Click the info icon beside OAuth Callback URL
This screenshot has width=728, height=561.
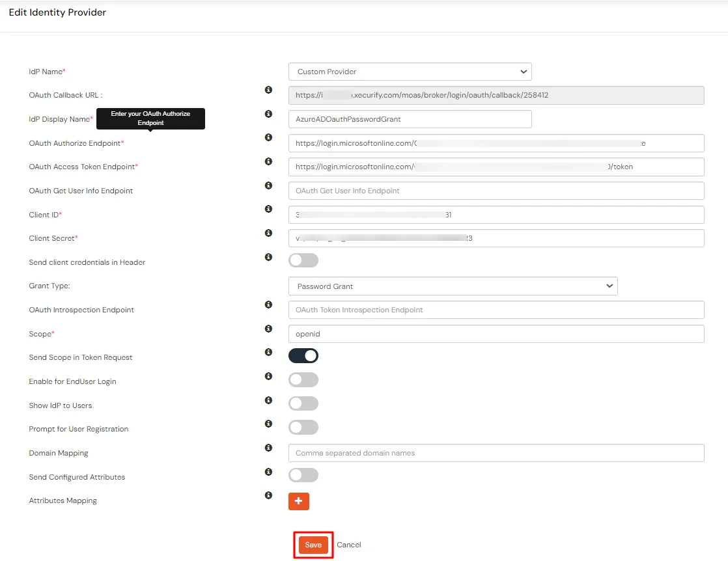(268, 90)
